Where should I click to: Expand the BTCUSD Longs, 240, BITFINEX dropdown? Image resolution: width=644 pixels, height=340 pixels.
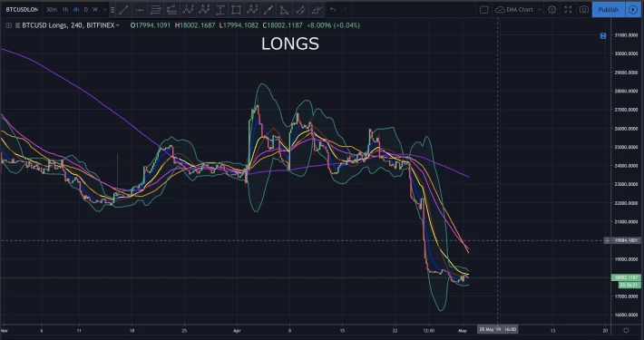[118, 25]
